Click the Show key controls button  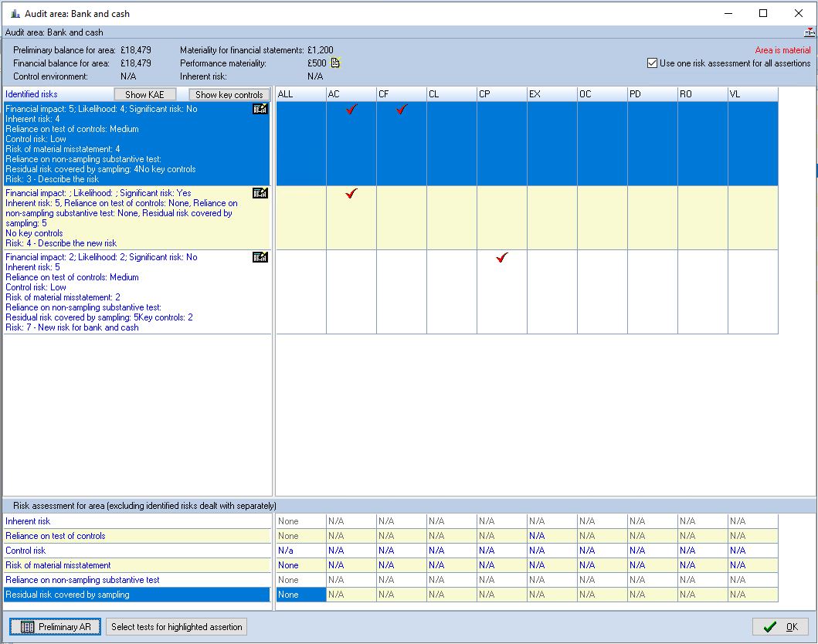click(229, 94)
